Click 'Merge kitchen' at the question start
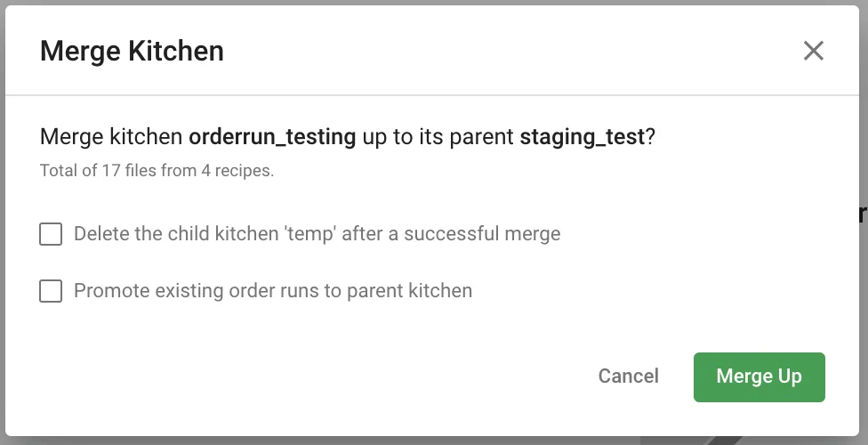Viewport: 868px width, 445px height. click(112, 138)
